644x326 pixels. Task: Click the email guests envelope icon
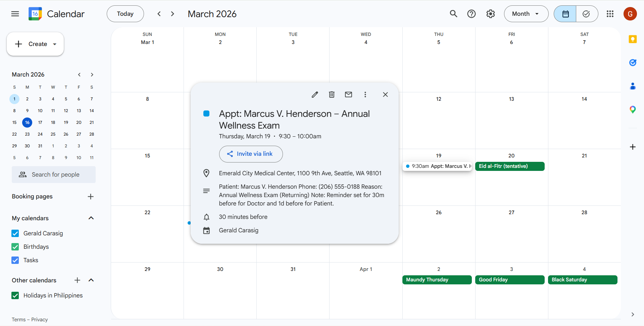click(348, 95)
